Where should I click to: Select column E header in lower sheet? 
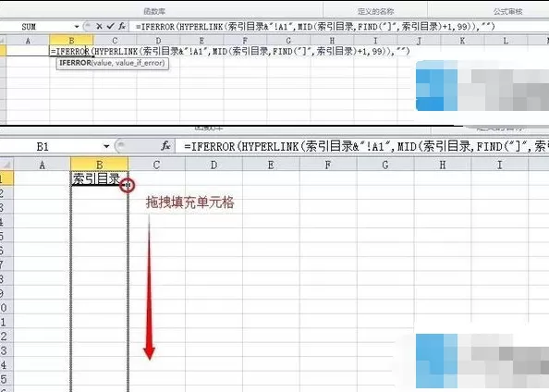[x=271, y=165]
